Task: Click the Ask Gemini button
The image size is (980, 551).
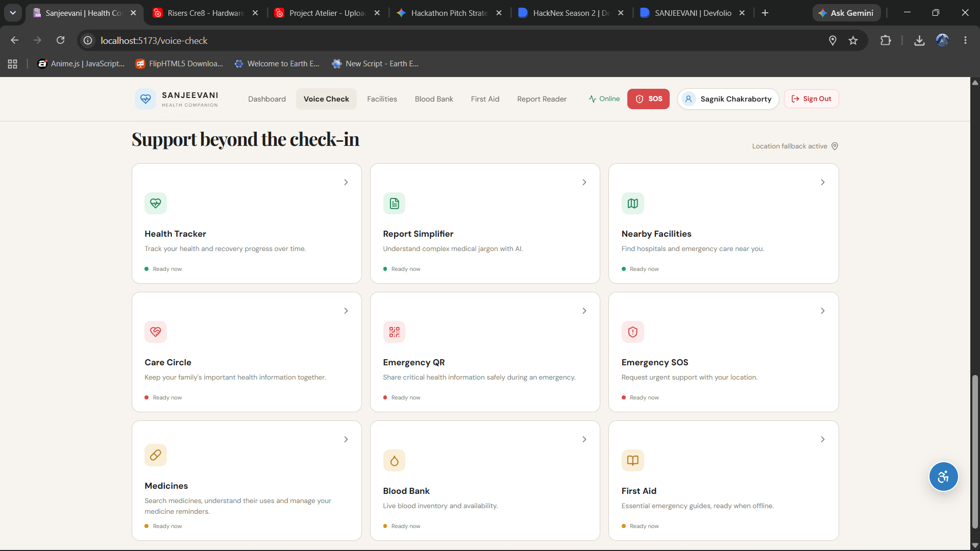Action: tap(846, 13)
